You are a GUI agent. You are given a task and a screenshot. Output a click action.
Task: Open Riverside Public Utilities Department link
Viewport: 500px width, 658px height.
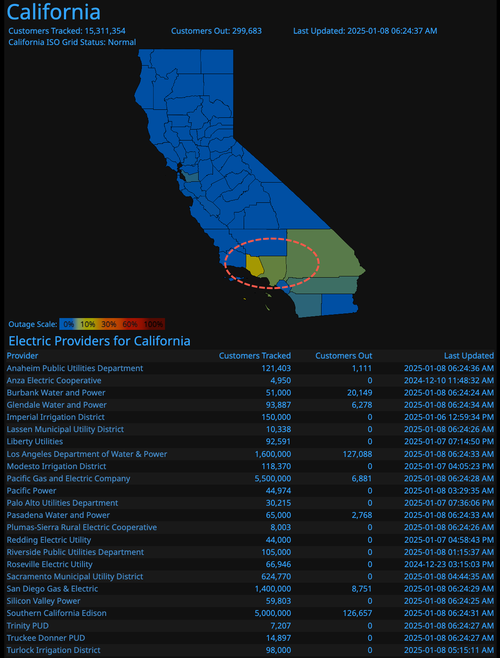click(75, 552)
